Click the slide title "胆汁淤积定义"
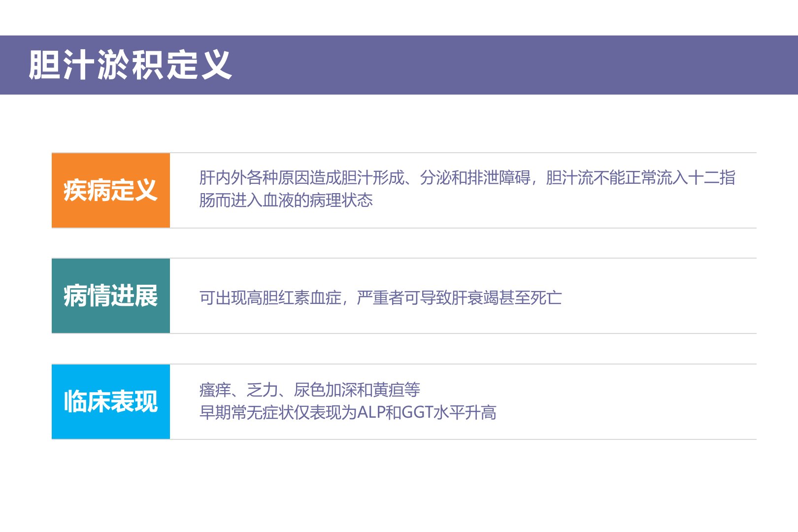The width and height of the screenshot is (798, 532). [130, 65]
